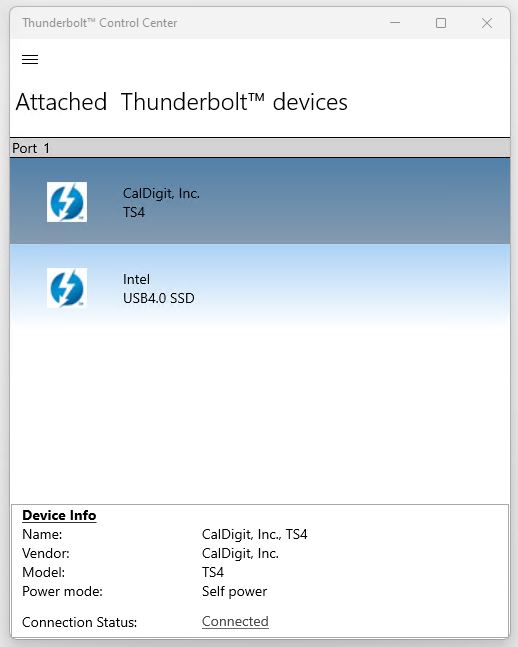This screenshot has height=647, width=518.
Task: Minimize the Thunderbolt Control Center window
Action: click(395, 23)
